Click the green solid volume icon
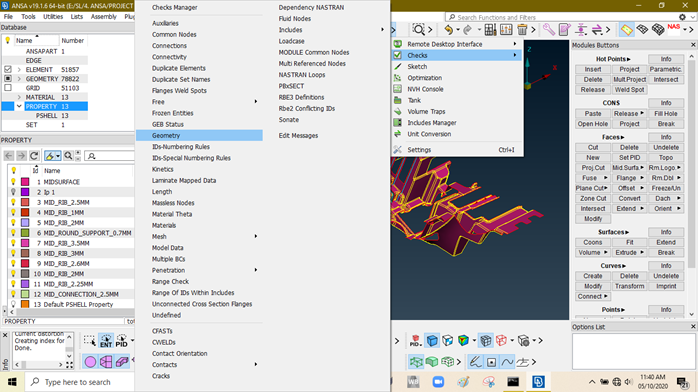 pos(432,362)
